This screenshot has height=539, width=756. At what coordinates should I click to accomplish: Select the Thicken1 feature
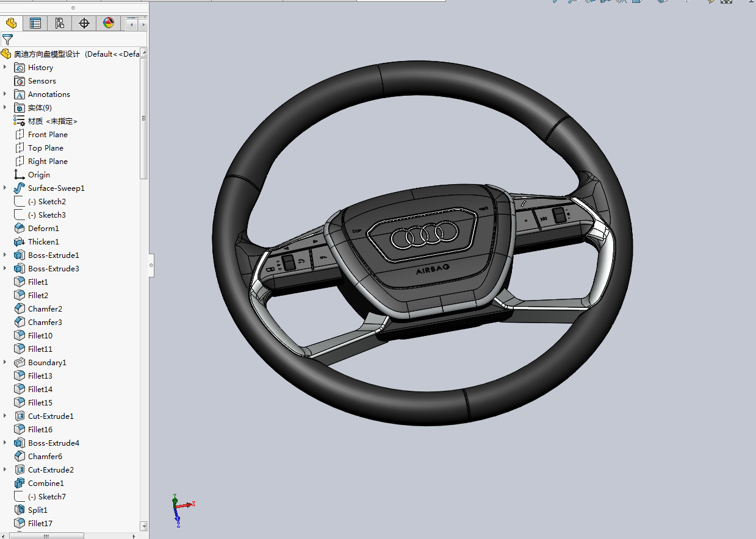click(x=43, y=242)
